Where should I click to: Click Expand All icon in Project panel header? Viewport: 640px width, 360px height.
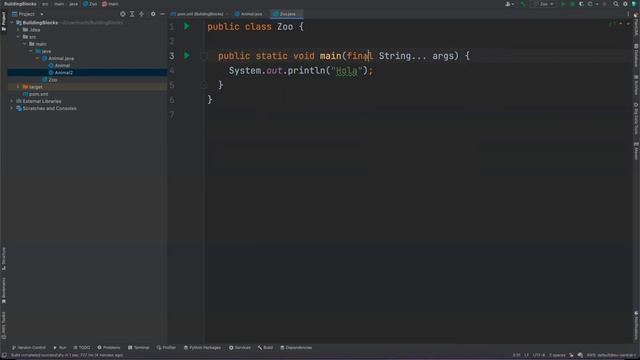(132, 14)
